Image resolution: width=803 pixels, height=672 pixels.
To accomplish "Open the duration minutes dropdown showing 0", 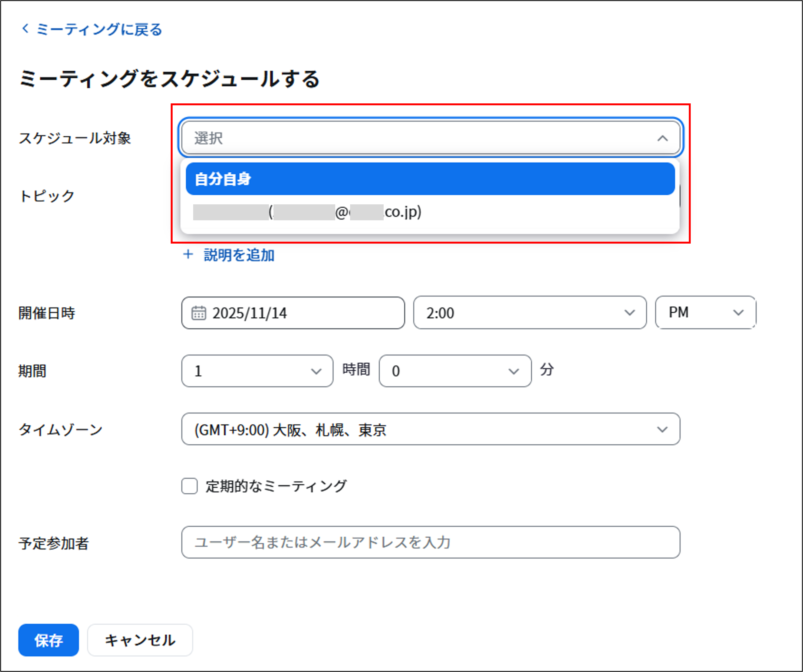I will tap(455, 371).
